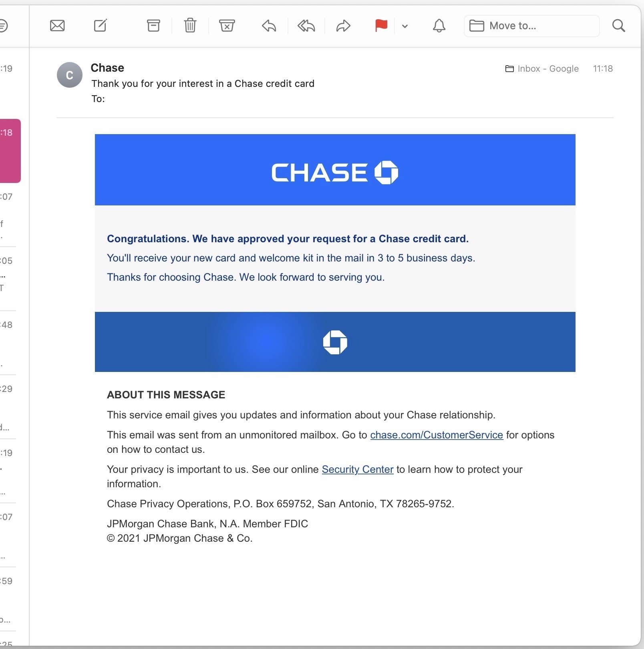The height and width of the screenshot is (649, 644).
Task: Reply All to the message
Action: pos(306,26)
